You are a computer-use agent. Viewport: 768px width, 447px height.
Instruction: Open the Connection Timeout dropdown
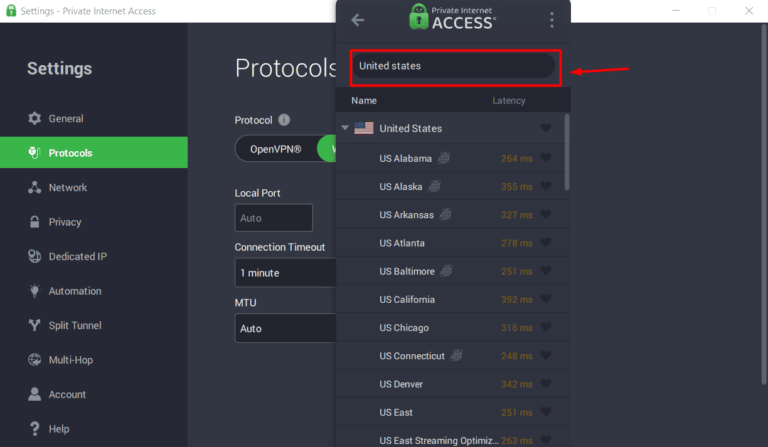coord(285,273)
